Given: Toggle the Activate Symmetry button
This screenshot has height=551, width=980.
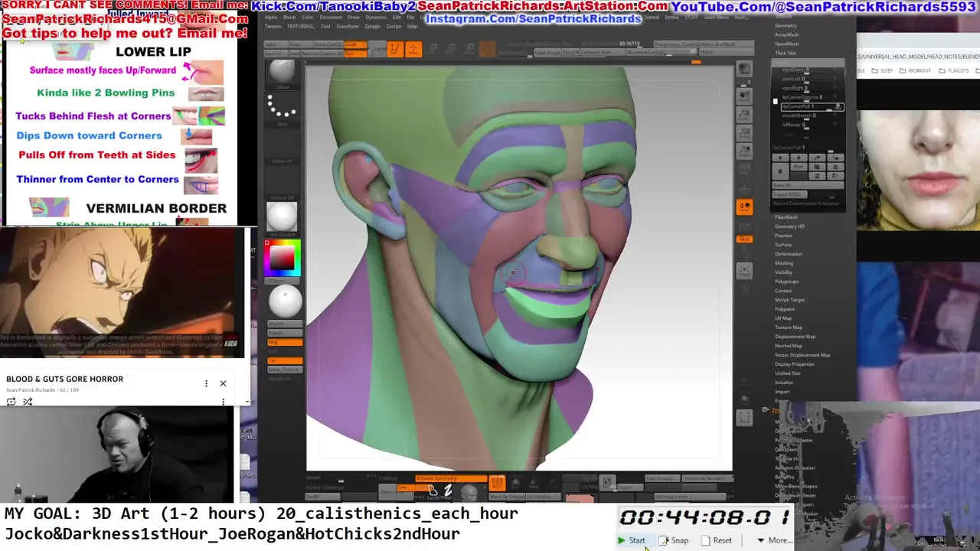Looking at the screenshot, I should point(451,478).
